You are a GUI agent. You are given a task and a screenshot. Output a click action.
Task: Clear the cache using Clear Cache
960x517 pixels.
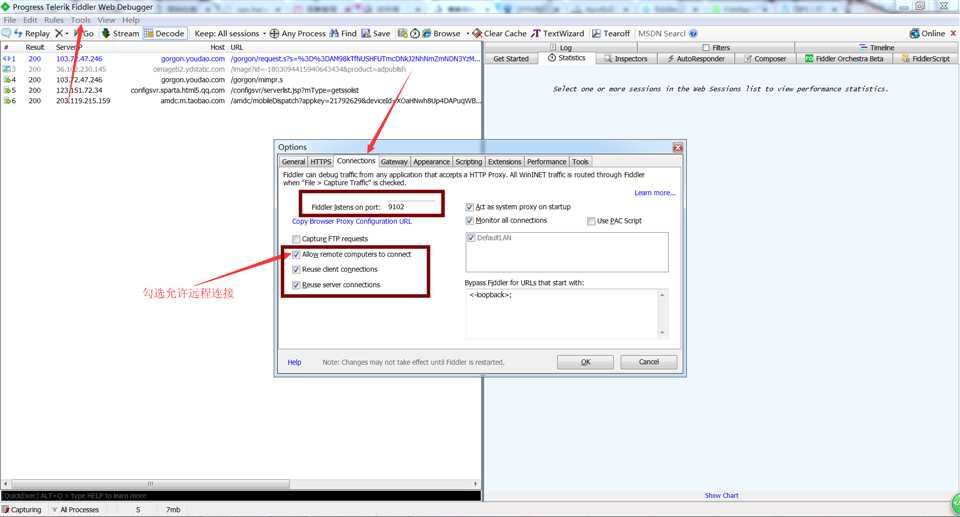click(x=499, y=33)
